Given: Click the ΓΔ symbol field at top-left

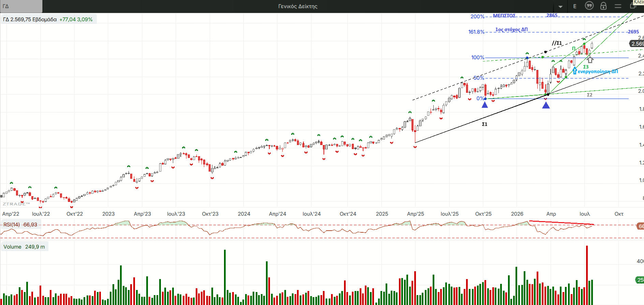Looking at the screenshot, I should pyautogui.click(x=21, y=6).
